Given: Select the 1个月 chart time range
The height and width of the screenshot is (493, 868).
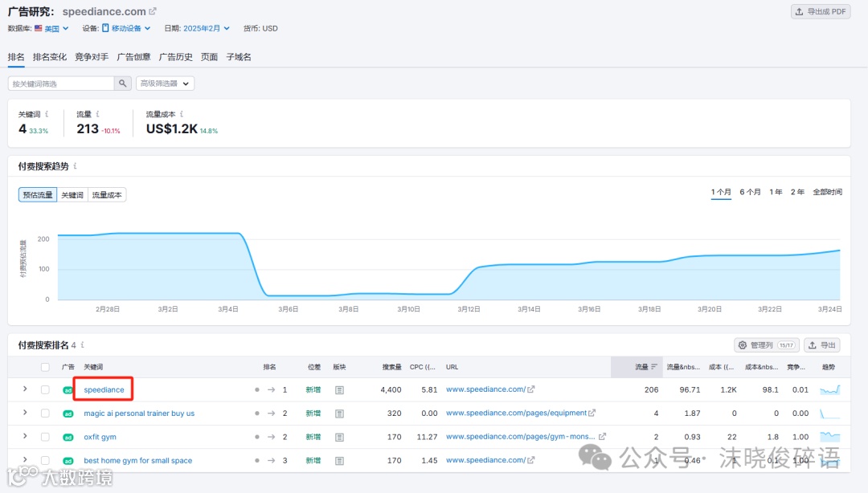Looking at the screenshot, I should (x=721, y=192).
